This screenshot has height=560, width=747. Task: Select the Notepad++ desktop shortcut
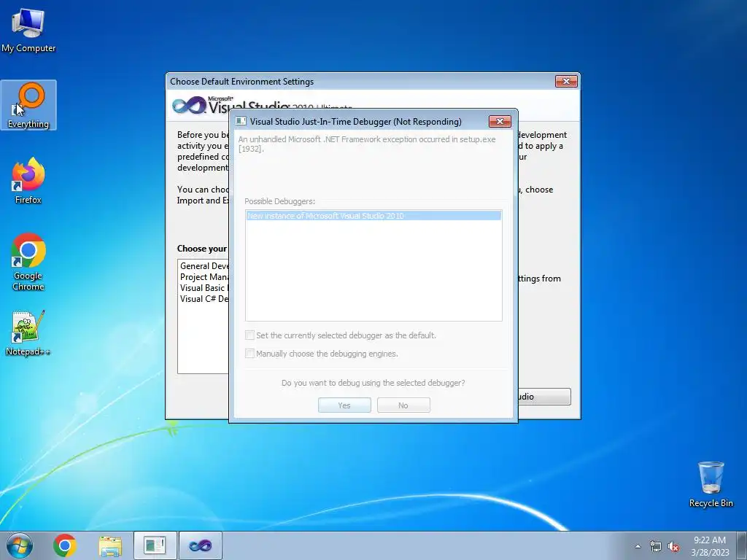(28, 333)
